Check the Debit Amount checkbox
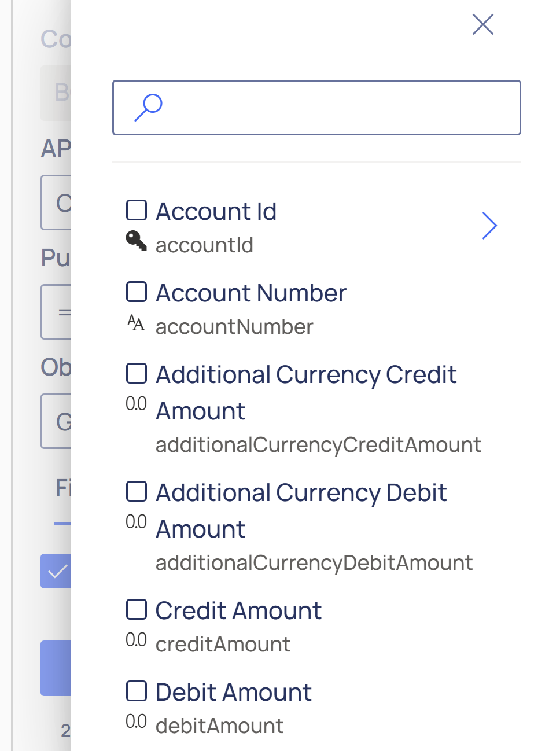Image resolution: width=560 pixels, height=751 pixels. (137, 691)
